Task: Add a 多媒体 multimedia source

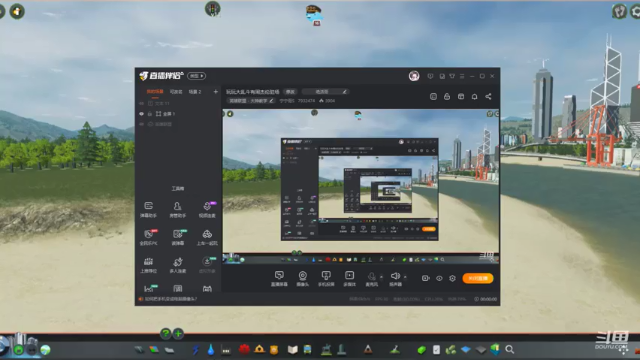Action: tap(349, 278)
